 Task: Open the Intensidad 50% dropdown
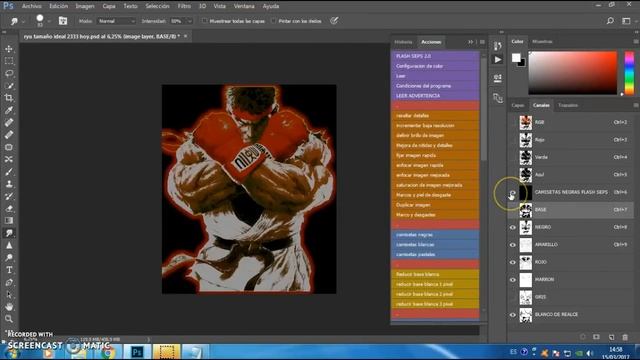pos(182,21)
